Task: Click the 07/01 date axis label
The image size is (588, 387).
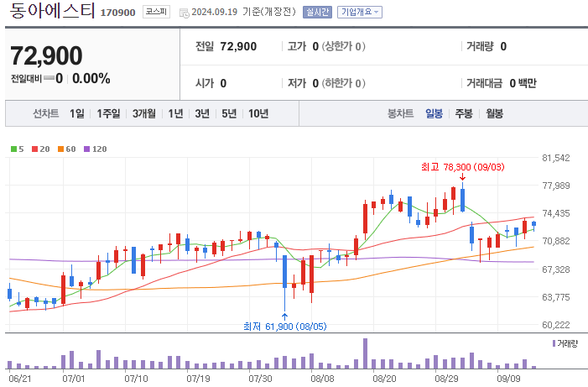Action: [x=74, y=379]
